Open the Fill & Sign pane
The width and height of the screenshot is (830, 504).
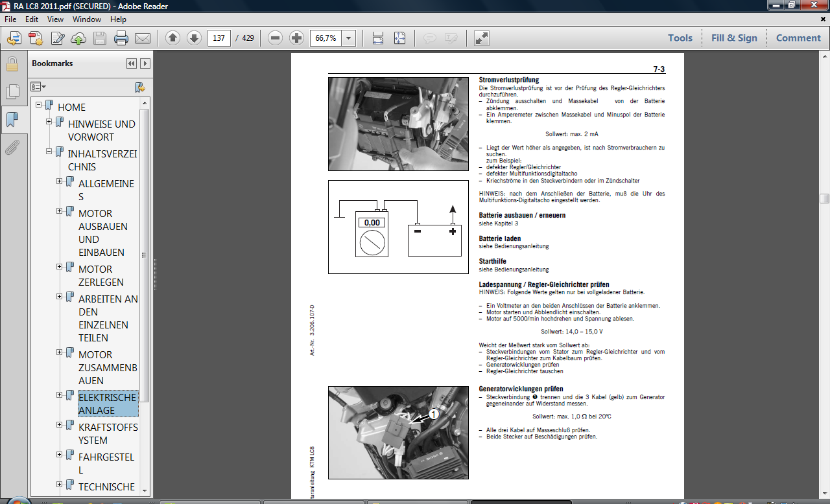pos(734,38)
